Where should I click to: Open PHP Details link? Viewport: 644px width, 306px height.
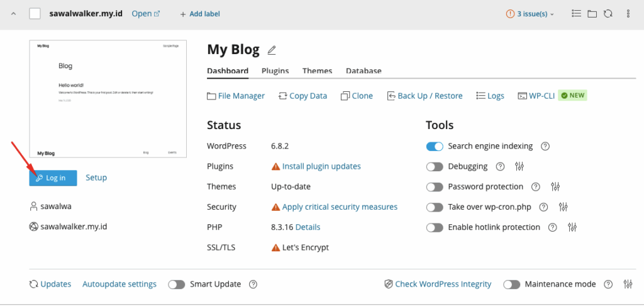pyautogui.click(x=308, y=227)
